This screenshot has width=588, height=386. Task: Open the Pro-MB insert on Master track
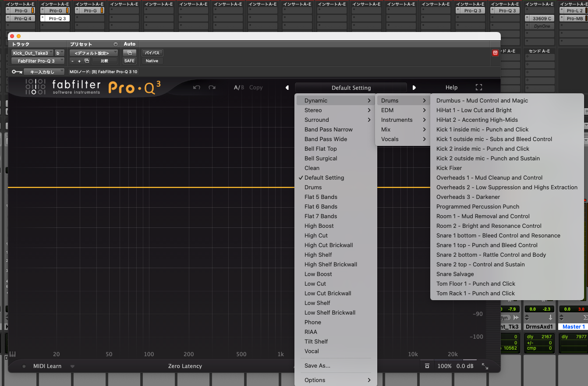[x=574, y=19]
